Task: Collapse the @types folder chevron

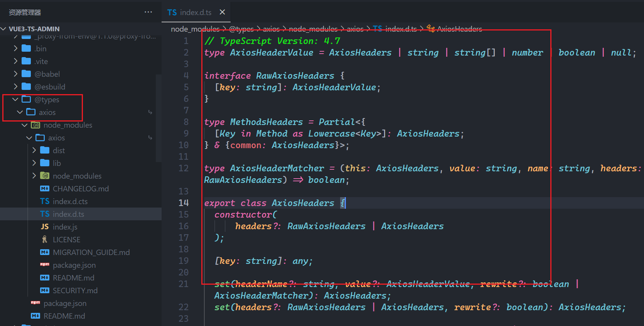Action: [x=15, y=99]
